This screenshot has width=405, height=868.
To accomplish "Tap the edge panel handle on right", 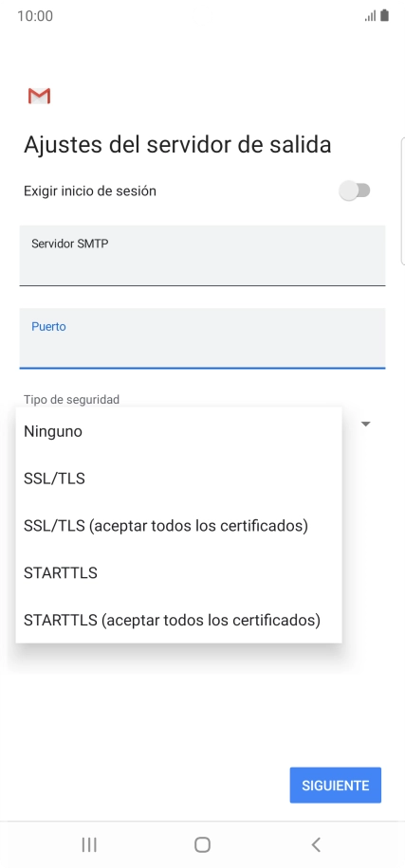I will click(402, 202).
